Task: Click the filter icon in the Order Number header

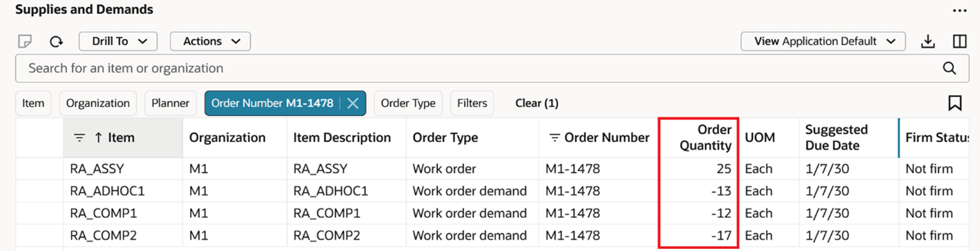Action: (554, 138)
